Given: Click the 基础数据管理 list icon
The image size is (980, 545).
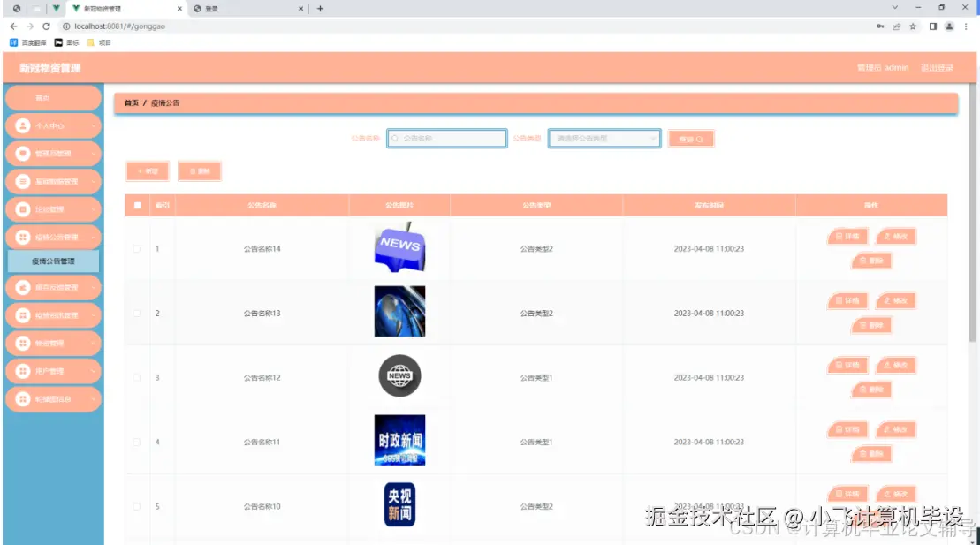Looking at the screenshot, I should click(23, 181).
